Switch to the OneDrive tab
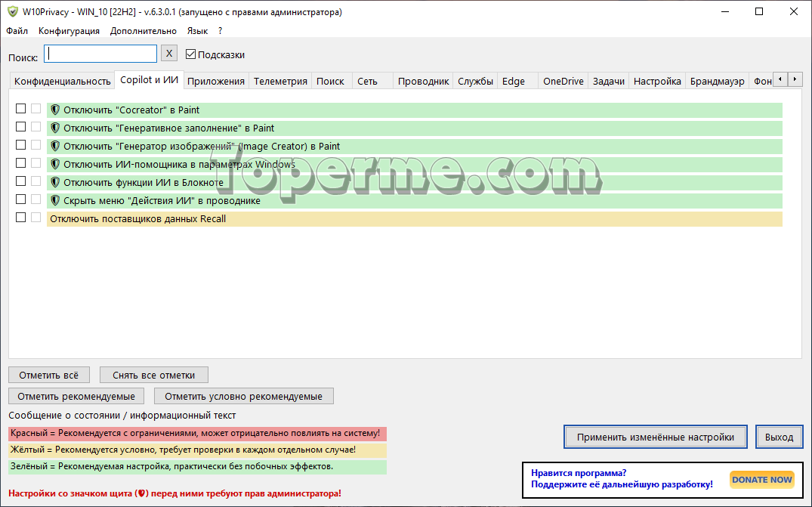 563,82
